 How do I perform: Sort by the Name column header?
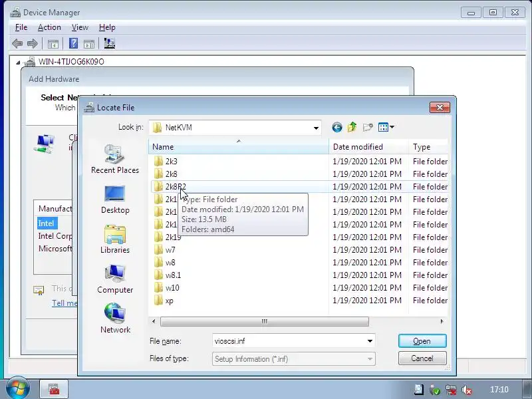[238, 147]
